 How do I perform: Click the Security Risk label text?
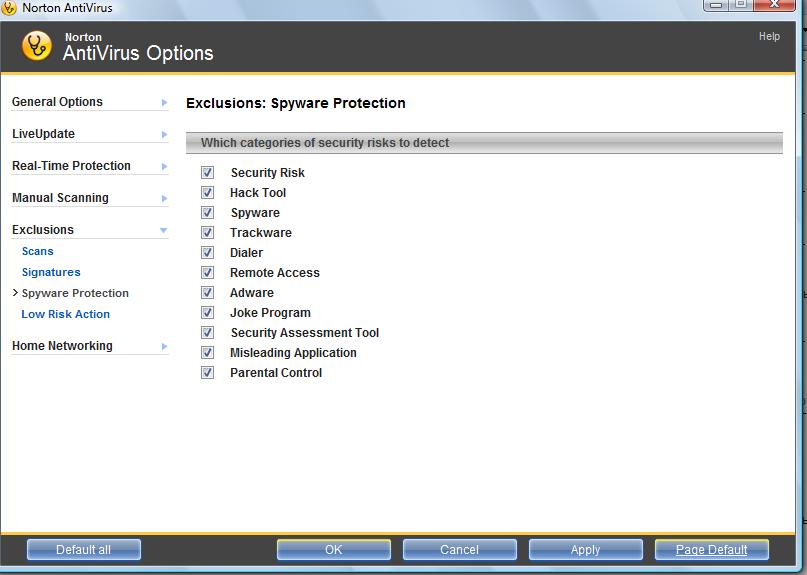[268, 172]
